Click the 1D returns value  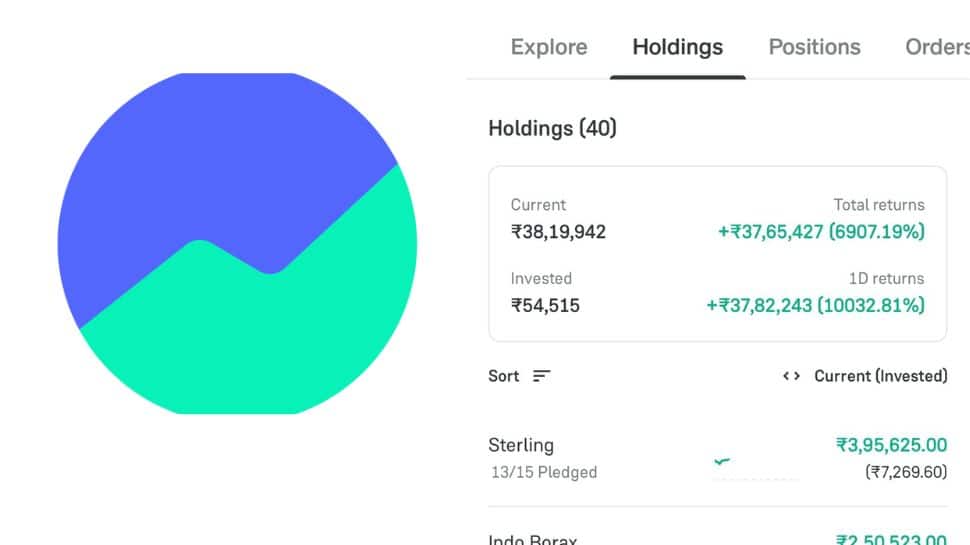coord(815,305)
